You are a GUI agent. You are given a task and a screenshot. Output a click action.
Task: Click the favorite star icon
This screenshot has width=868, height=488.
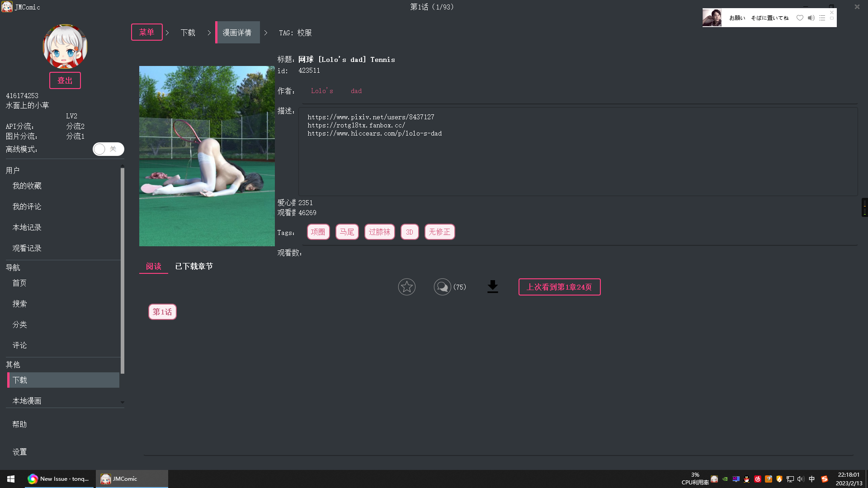(406, 287)
